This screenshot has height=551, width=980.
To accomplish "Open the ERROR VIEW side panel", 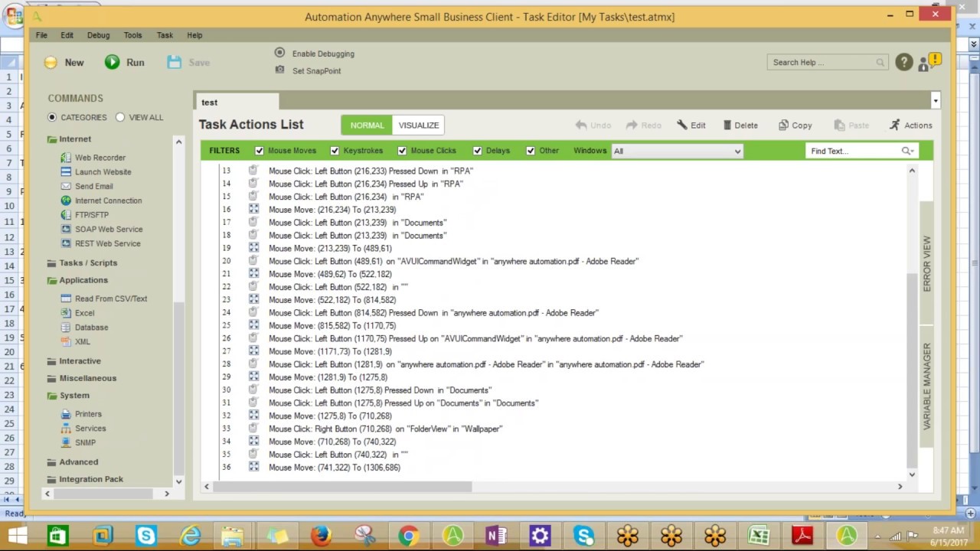I will tap(927, 264).
